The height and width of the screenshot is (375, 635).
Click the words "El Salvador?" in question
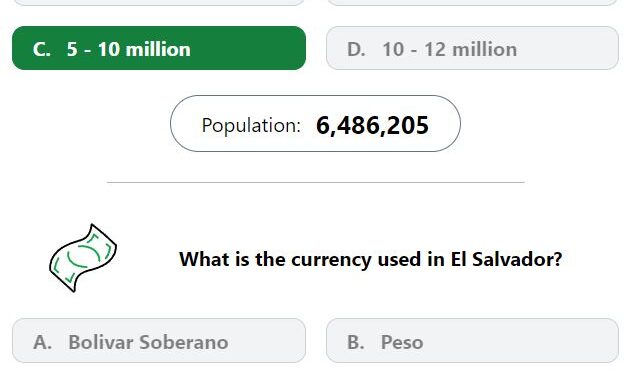click(506, 259)
